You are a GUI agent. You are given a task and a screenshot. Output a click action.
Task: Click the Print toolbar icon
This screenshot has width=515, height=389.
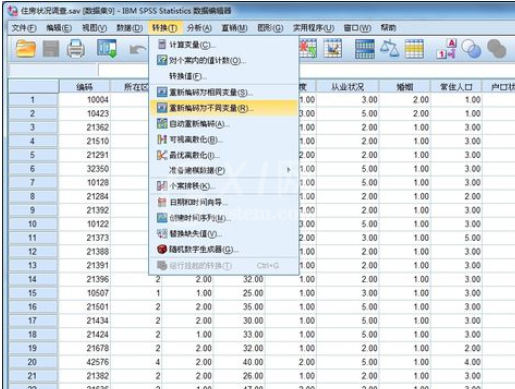click(x=76, y=49)
